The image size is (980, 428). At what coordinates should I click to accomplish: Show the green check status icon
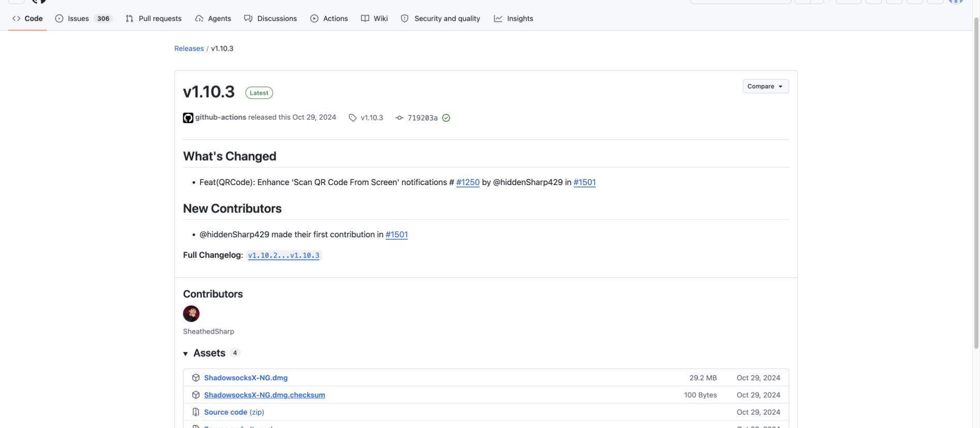coord(446,118)
